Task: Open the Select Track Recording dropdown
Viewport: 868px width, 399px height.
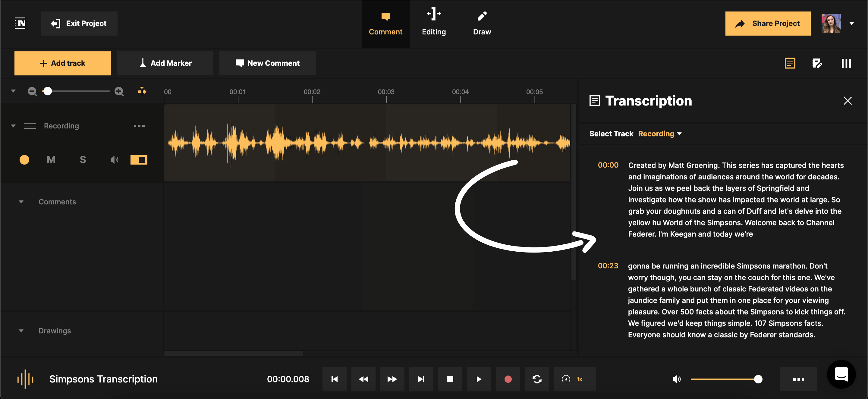Action: pos(659,134)
